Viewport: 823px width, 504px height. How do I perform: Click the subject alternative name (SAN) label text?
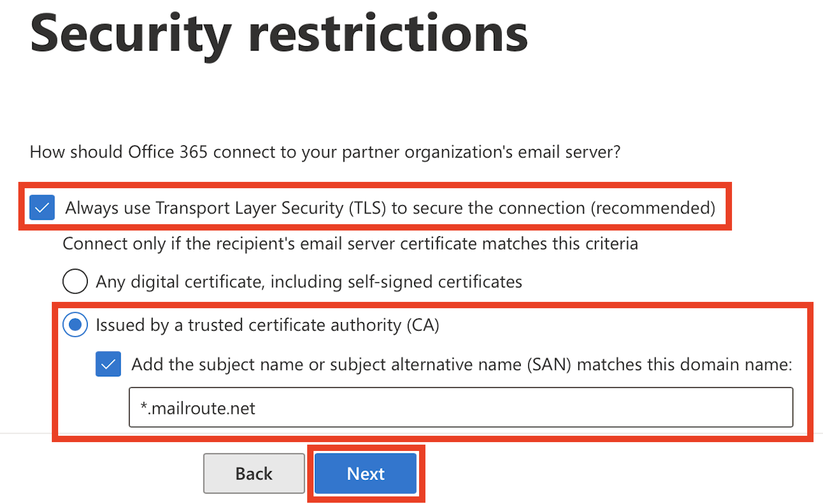coord(461,364)
